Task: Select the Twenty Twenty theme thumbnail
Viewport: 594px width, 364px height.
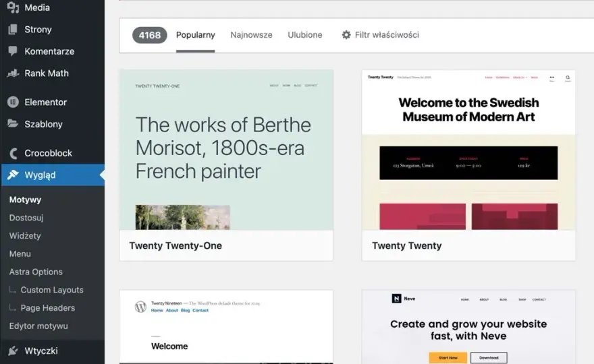Action: (468, 150)
